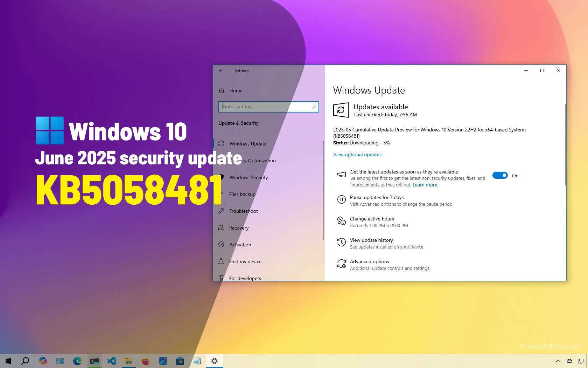
Task: Click the magnifier icon in search box
Action: point(314,107)
